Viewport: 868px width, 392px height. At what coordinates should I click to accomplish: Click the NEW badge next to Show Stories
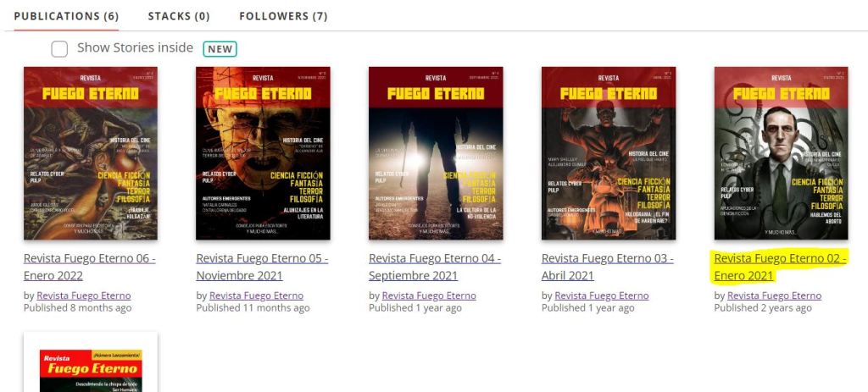click(x=220, y=48)
